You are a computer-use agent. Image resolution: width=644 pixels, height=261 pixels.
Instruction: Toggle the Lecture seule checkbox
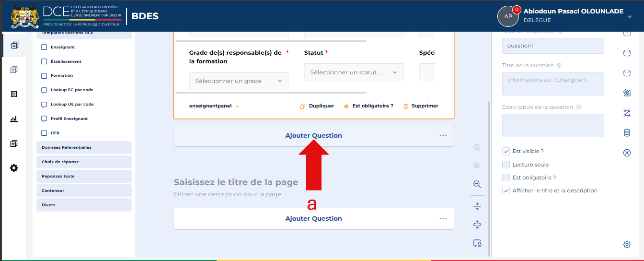click(x=506, y=165)
